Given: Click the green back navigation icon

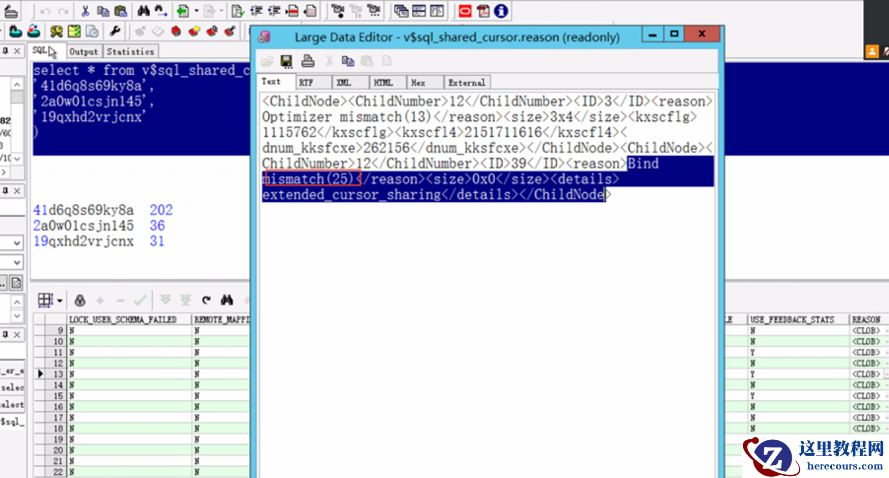Looking at the screenshot, I should point(183,11).
